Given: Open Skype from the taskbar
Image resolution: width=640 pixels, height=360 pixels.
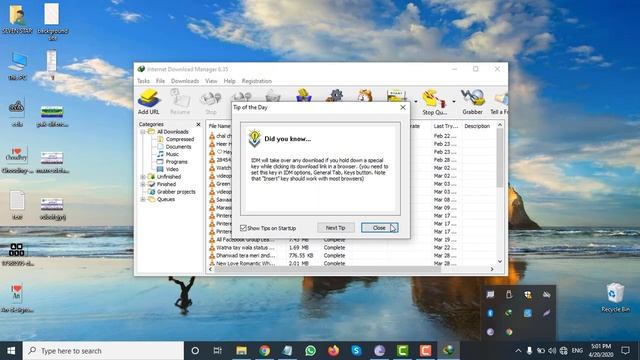Looking at the screenshot, I should pyautogui.click(x=356, y=351).
